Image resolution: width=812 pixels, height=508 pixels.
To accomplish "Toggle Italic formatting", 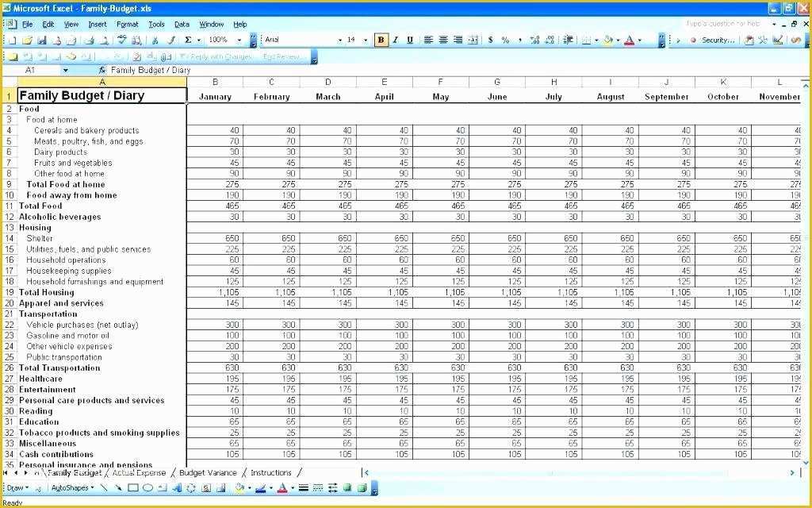I will [x=396, y=40].
